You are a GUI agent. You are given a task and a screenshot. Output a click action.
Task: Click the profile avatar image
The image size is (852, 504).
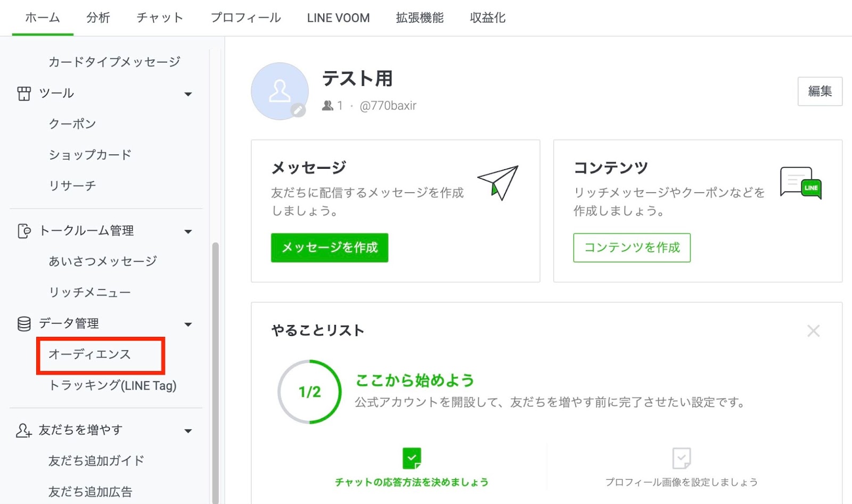(280, 91)
